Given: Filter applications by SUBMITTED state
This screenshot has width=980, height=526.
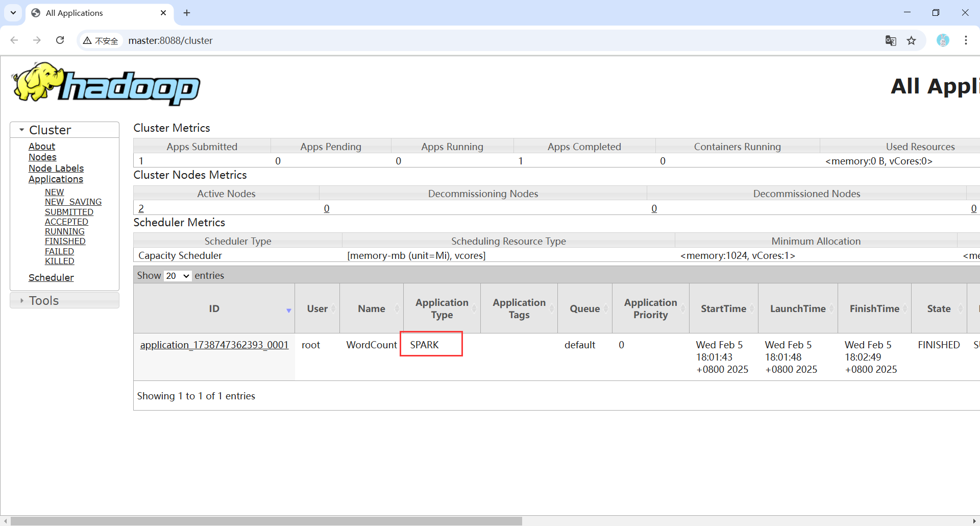Looking at the screenshot, I should tap(69, 212).
